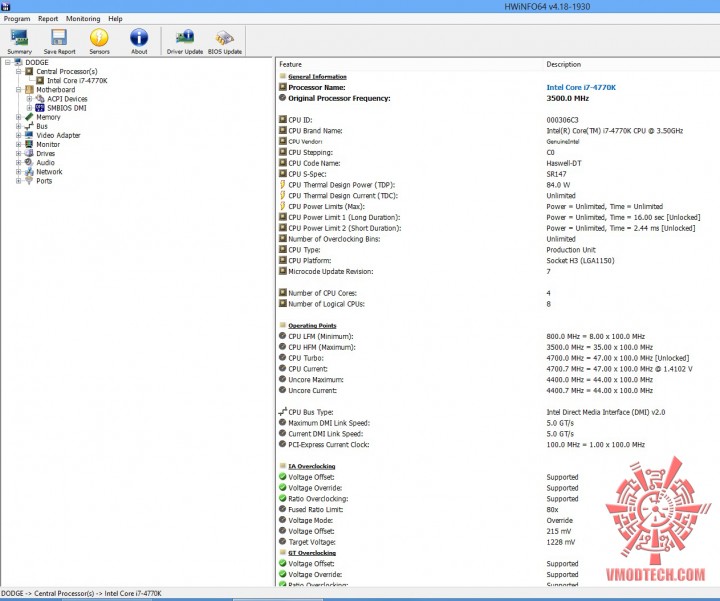This screenshot has height=601, width=720.
Task: Click the Feature column header
Action: click(410, 64)
